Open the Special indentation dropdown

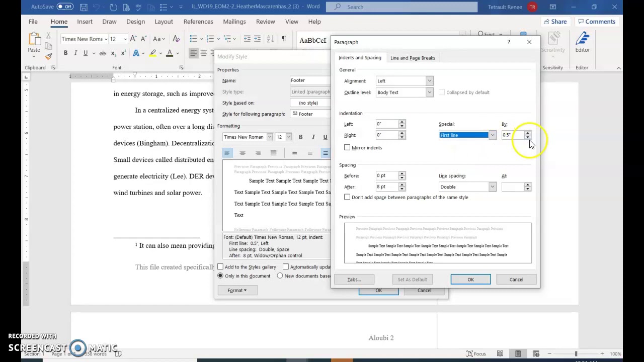(493, 135)
